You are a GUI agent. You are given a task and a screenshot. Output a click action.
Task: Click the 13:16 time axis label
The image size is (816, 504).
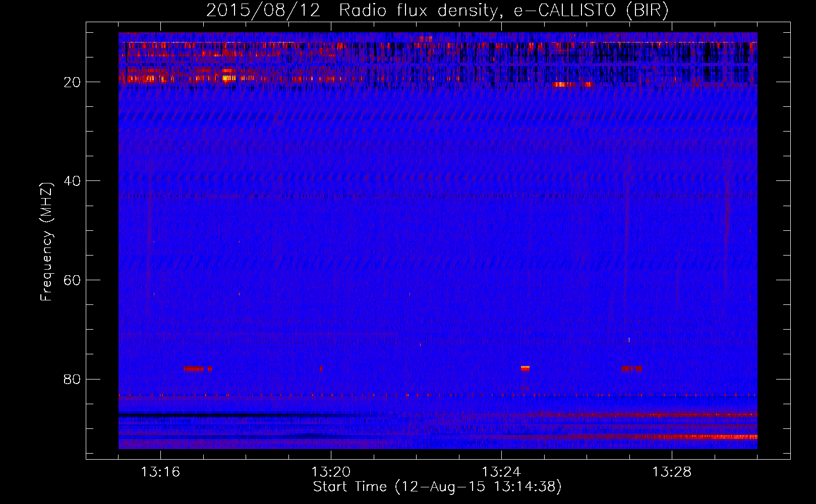160,472
